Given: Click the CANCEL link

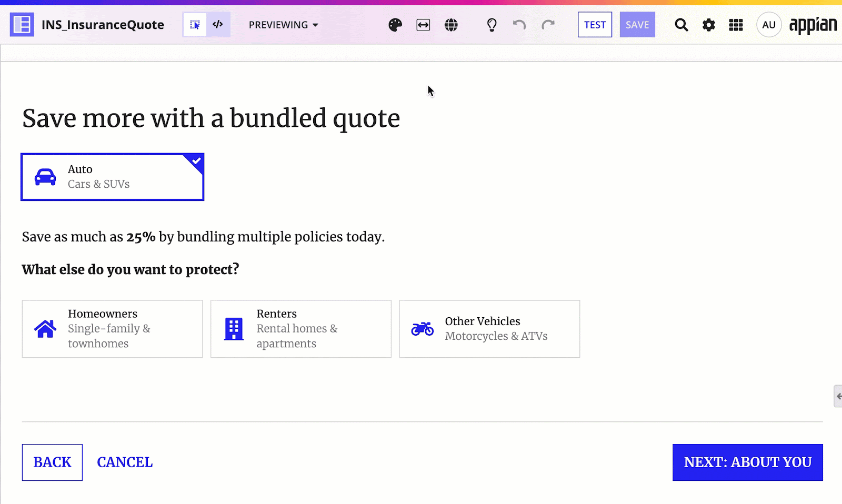Looking at the screenshot, I should coord(125,462).
